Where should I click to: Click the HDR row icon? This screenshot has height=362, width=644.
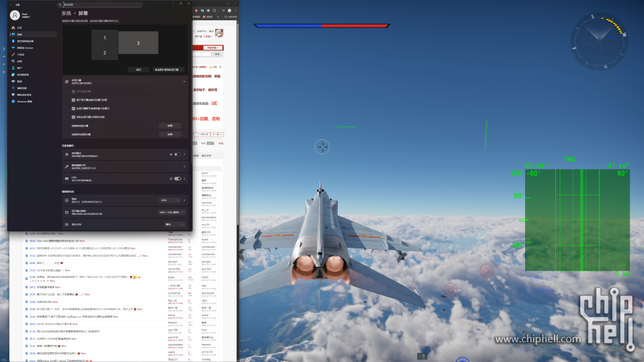pyautogui.click(x=66, y=179)
